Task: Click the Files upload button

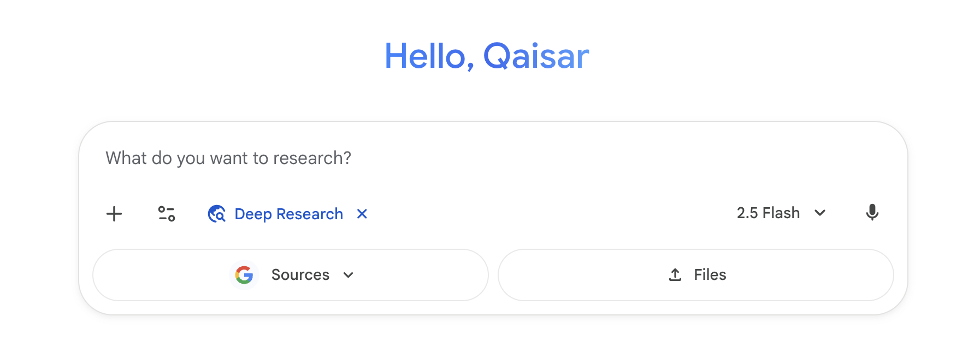Action: [x=695, y=275]
